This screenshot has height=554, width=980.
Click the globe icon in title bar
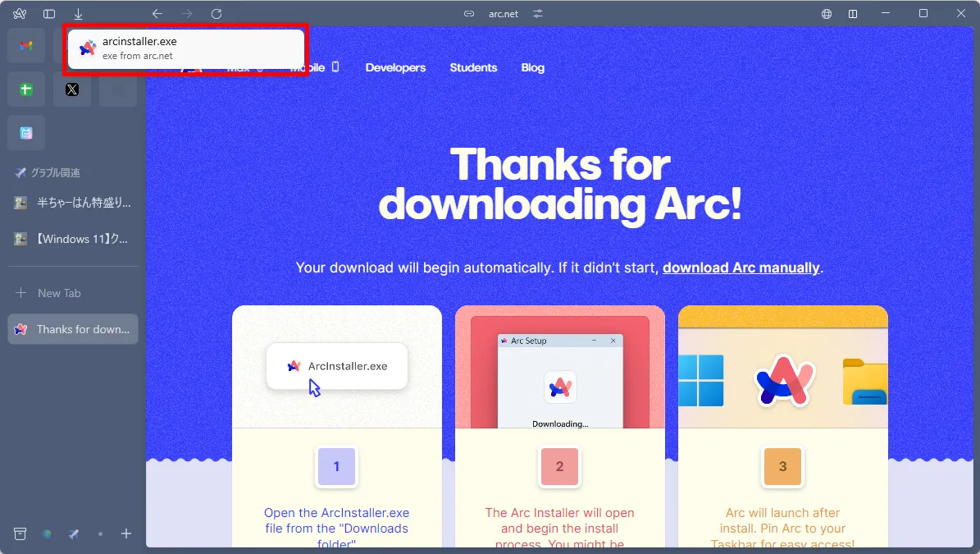pos(827,14)
